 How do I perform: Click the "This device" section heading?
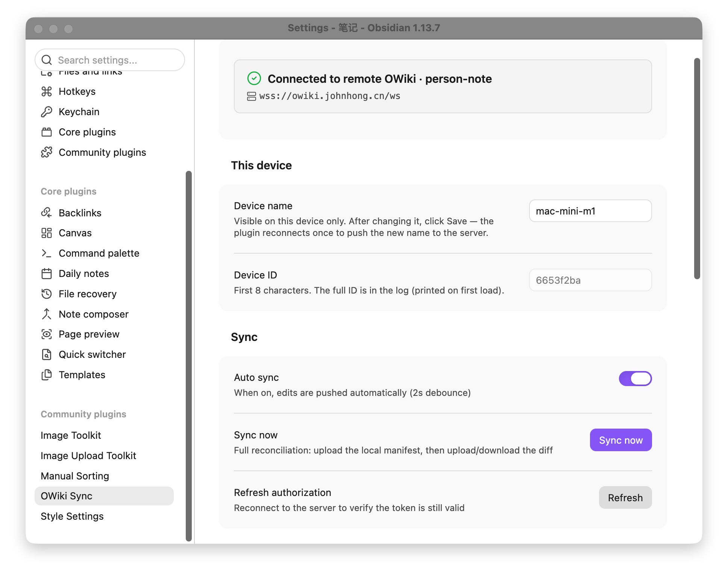pyautogui.click(x=261, y=166)
